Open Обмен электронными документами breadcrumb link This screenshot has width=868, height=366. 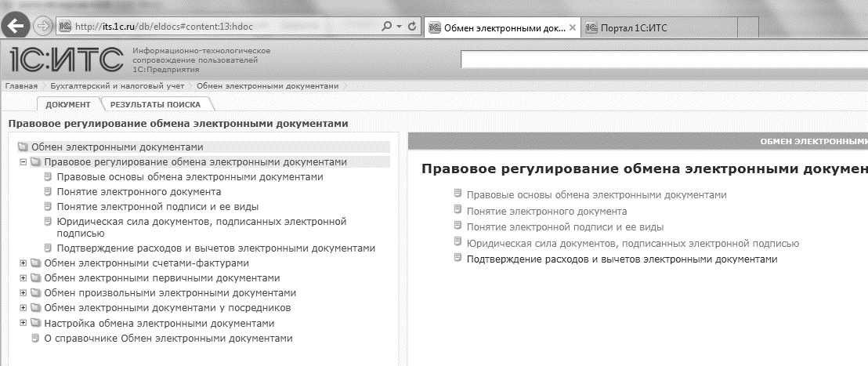pos(267,86)
